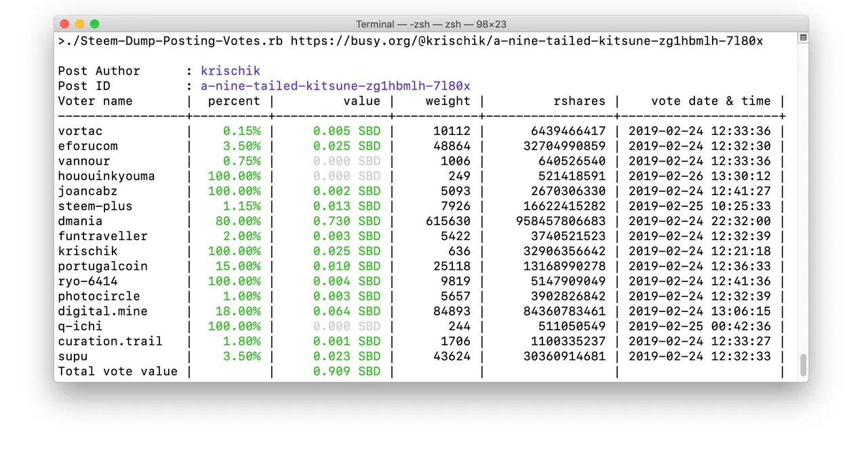This screenshot has width=868, height=451.
Task: Click dmania's 0.730 SBD value
Action: pyautogui.click(x=347, y=221)
